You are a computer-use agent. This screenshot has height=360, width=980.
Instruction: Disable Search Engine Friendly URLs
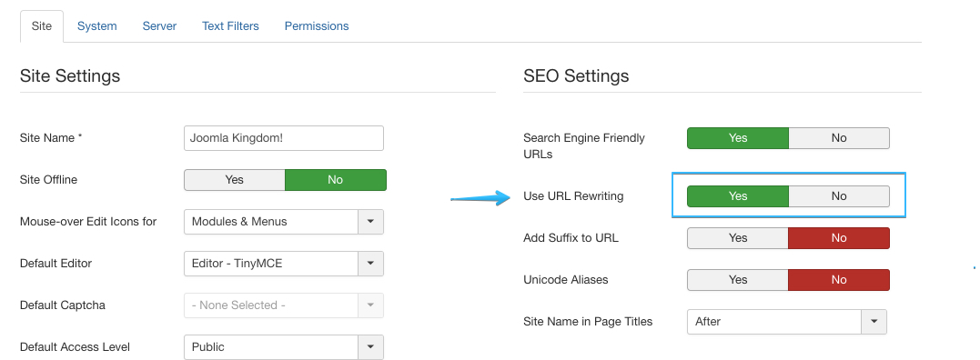[x=839, y=138]
